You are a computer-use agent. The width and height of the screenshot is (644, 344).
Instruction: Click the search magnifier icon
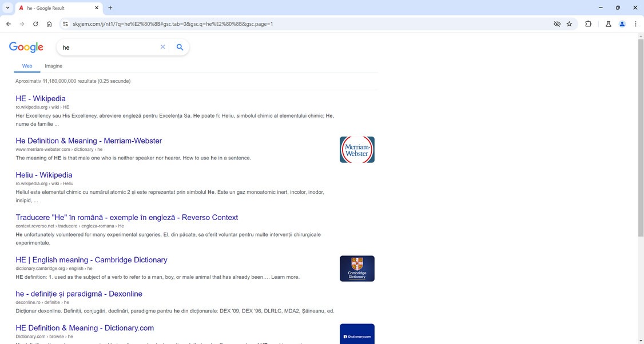[x=180, y=47]
